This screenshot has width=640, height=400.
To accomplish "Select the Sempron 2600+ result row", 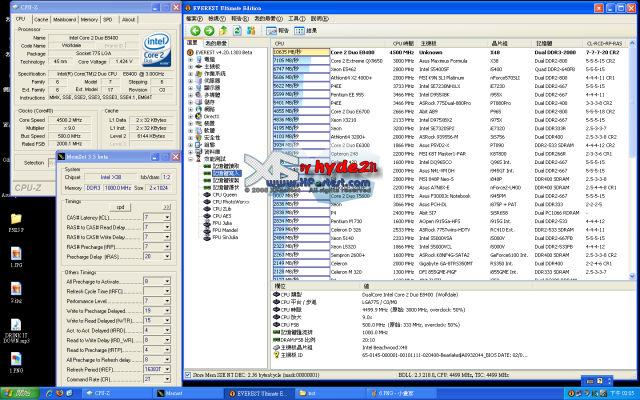I will point(449,255).
